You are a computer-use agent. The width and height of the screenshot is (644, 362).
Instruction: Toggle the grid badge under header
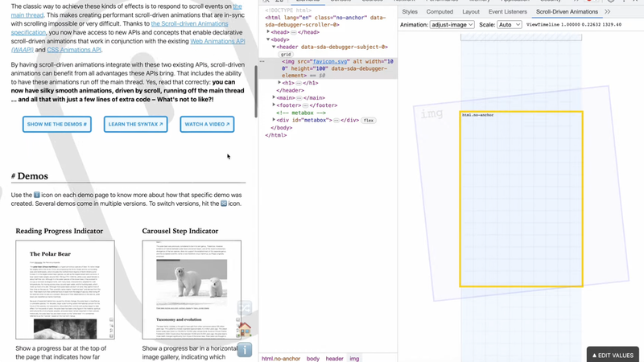pos(286,54)
